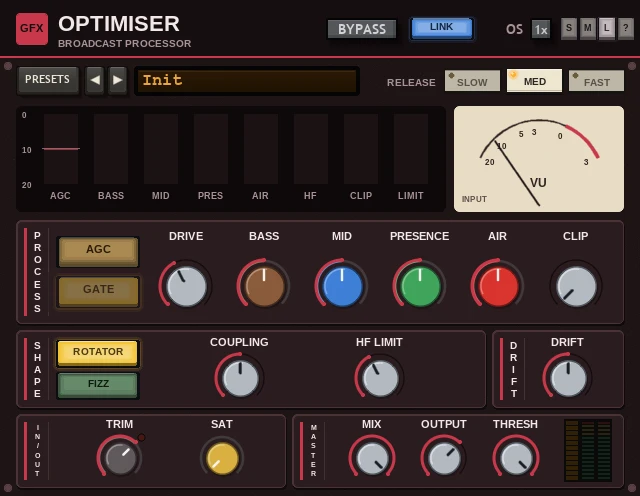
Task: Click the CLIP meter column
Action: pyautogui.click(x=361, y=149)
